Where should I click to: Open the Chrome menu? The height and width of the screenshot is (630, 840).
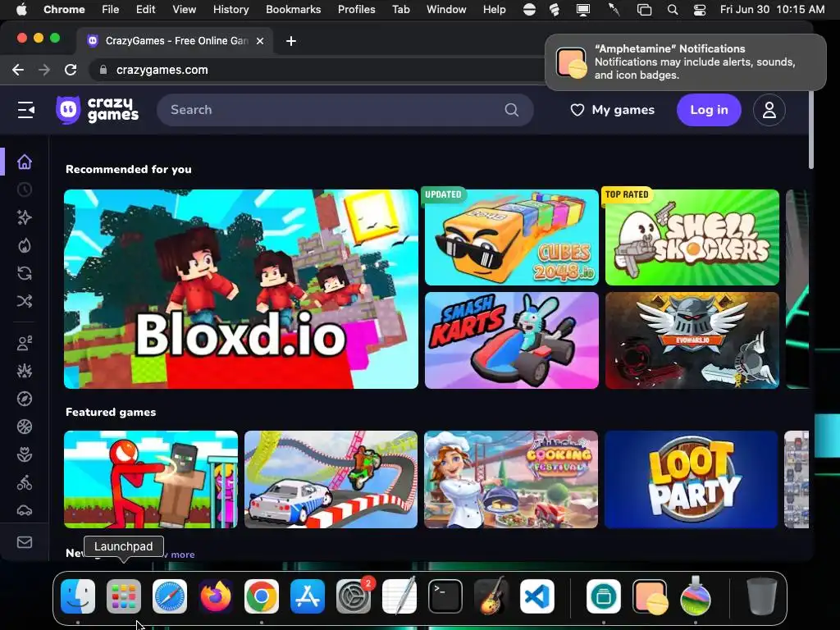(64, 9)
